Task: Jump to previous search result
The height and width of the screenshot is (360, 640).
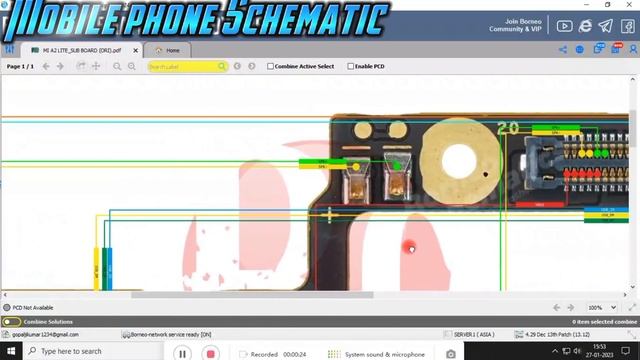Action: [237, 66]
